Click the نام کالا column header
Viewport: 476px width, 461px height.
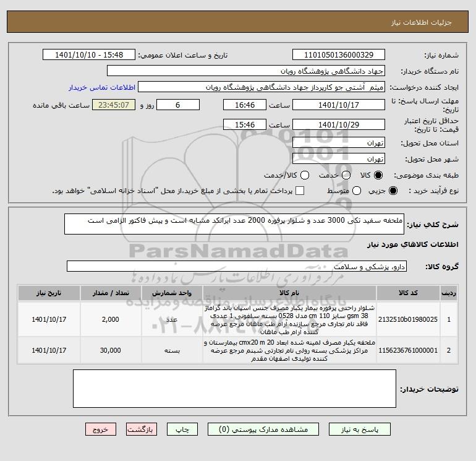289,293
